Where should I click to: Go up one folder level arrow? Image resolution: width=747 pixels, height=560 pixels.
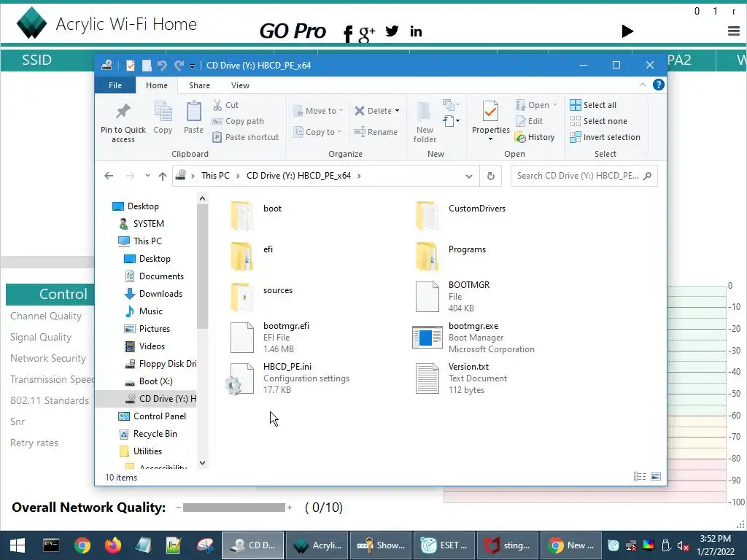point(163,176)
